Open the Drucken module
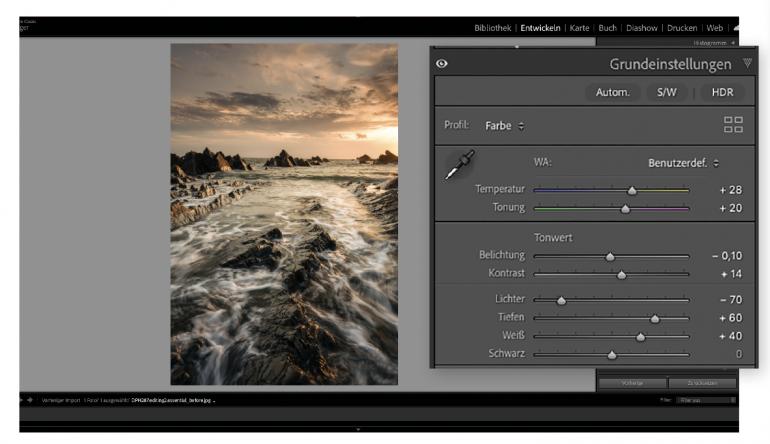 pyautogui.click(x=682, y=28)
